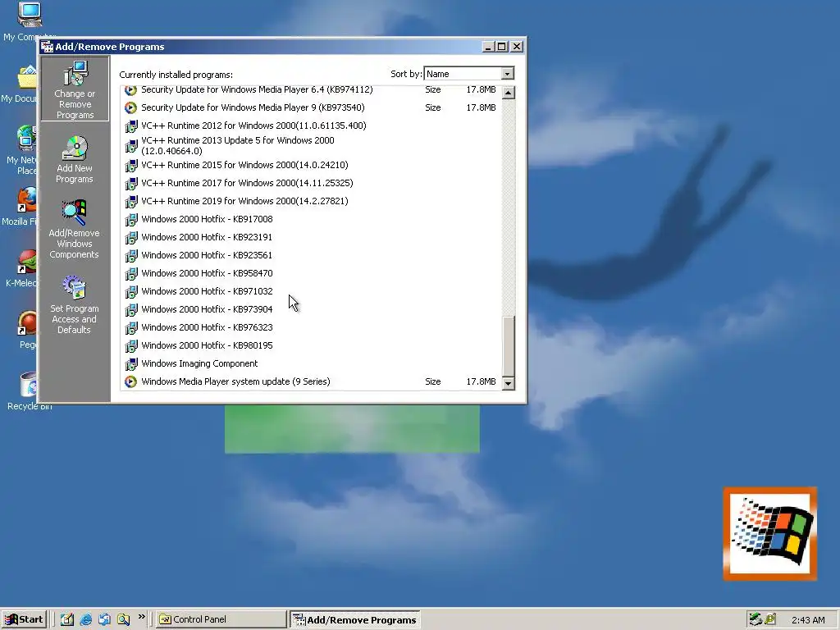The image size is (840, 630).
Task: Click icon beside Security Update KB973540
Action: click(x=130, y=107)
